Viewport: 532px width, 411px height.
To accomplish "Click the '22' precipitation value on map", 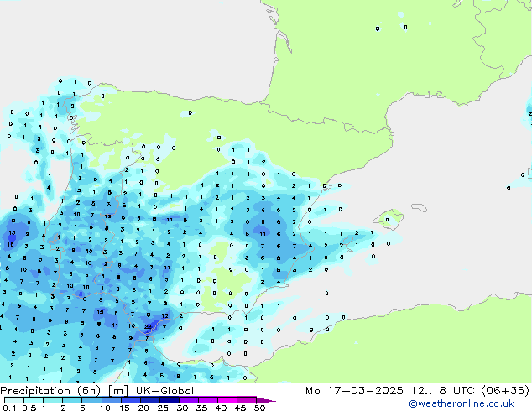I will click(148, 326).
